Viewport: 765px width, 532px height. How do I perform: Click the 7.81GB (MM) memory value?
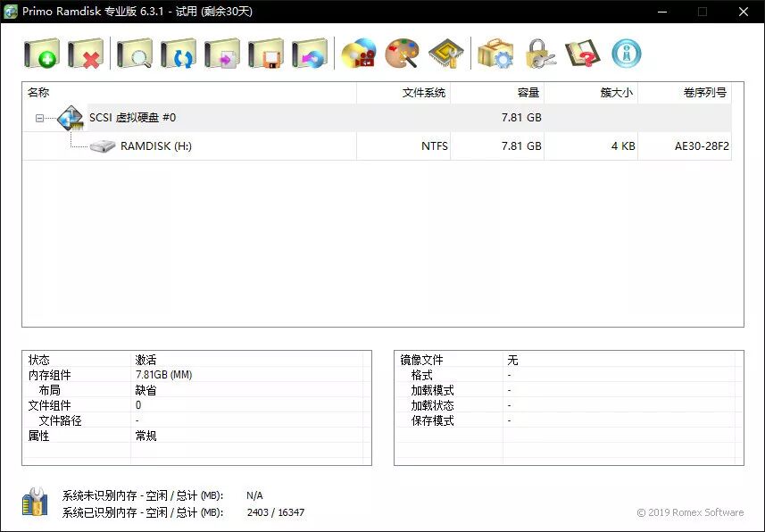164,375
